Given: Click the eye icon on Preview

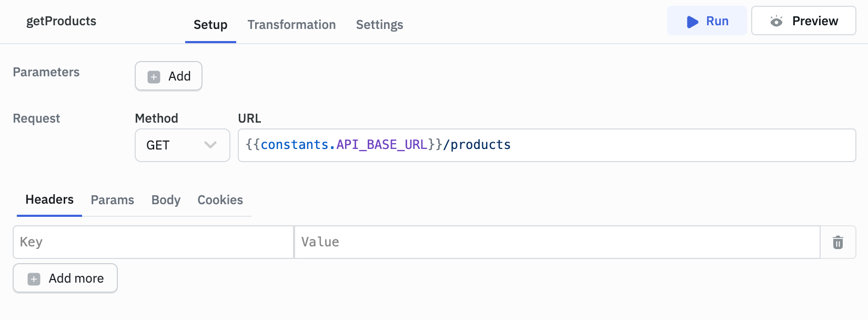Looking at the screenshot, I should click(x=776, y=22).
